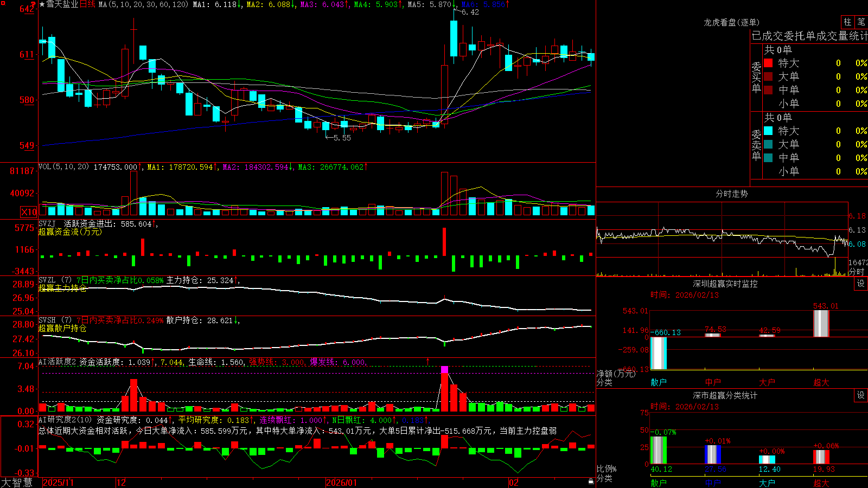Click the 深市超赢分类统计 panel title
Viewport: 868px width, 488px height.
725,395
